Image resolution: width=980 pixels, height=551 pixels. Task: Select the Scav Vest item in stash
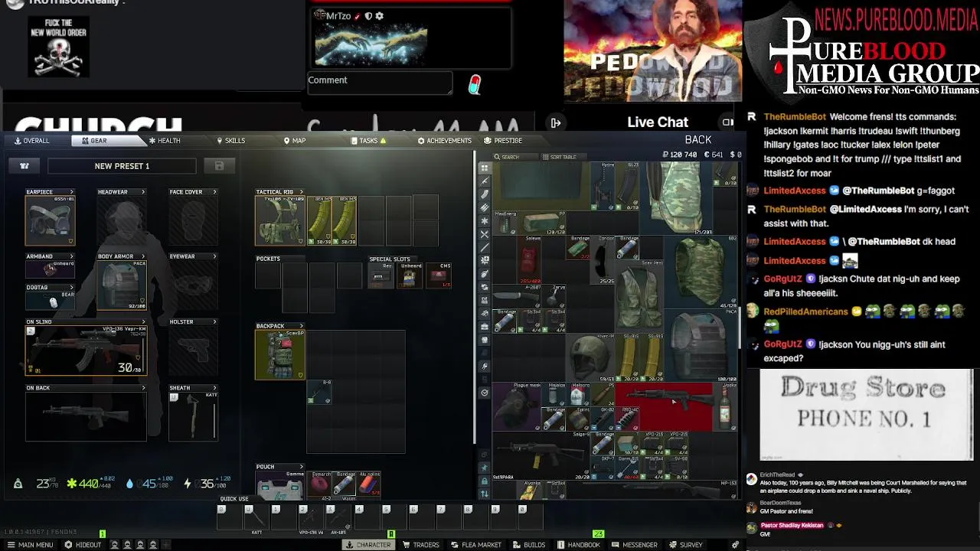click(x=639, y=296)
